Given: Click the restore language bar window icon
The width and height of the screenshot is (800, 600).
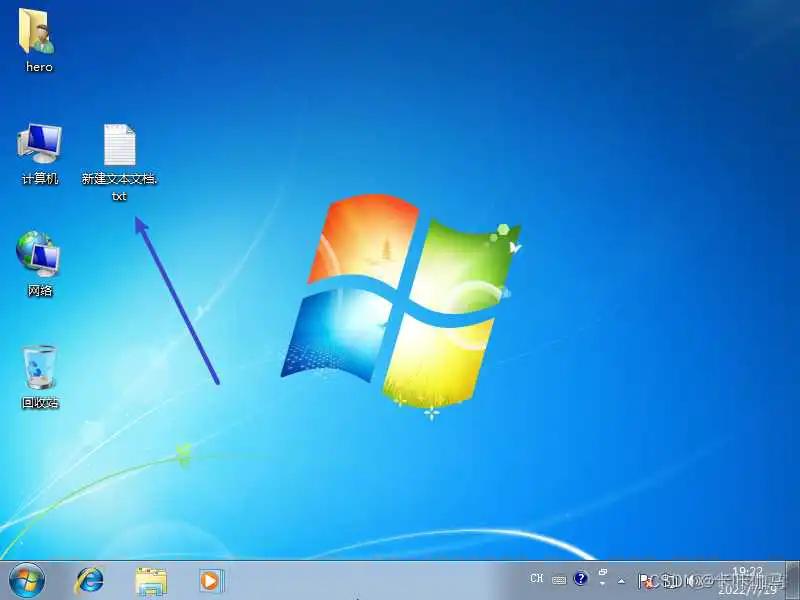Looking at the screenshot, I should (x=602, y=572).
